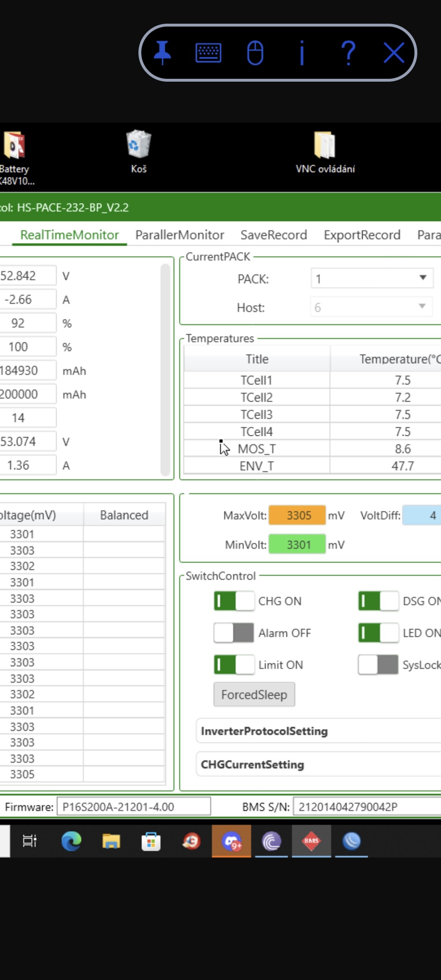Toggle the CHG ON switch
The image size is (441, 980).
coord(234,601)
